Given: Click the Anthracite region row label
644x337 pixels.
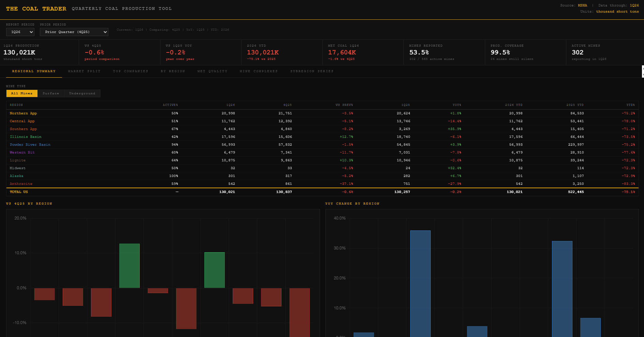Looking at the screenshot, I should point(21,184).
